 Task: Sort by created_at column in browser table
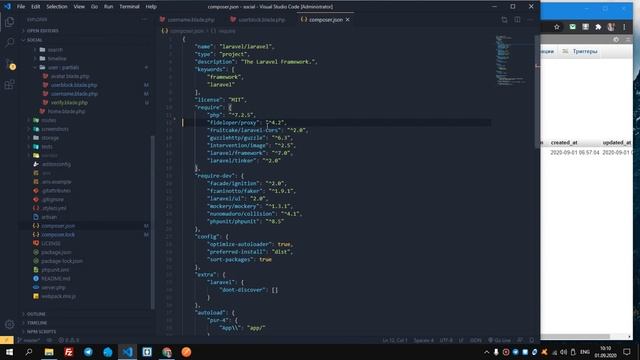pos(564,142)
